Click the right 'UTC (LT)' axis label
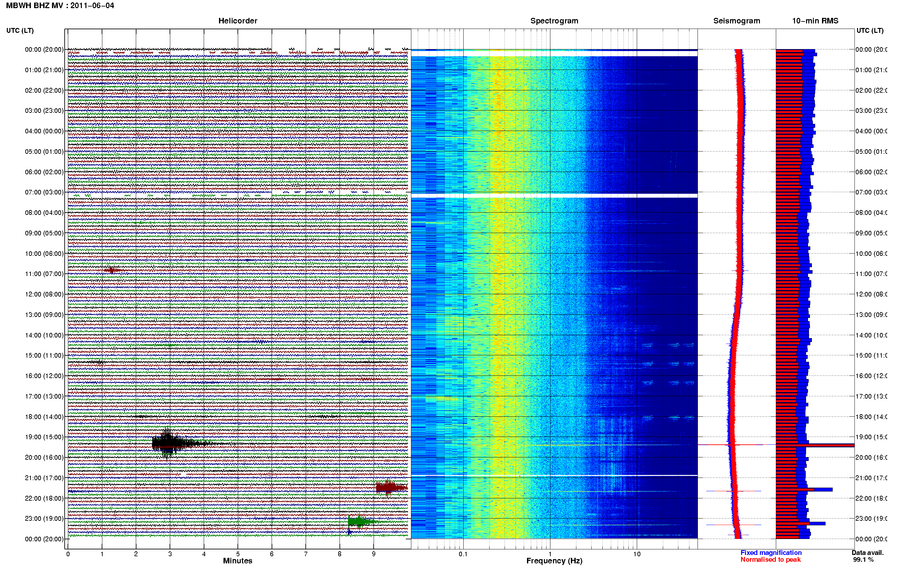The width and height of the screenshot is (924, 578). click(x=870, y=31)
